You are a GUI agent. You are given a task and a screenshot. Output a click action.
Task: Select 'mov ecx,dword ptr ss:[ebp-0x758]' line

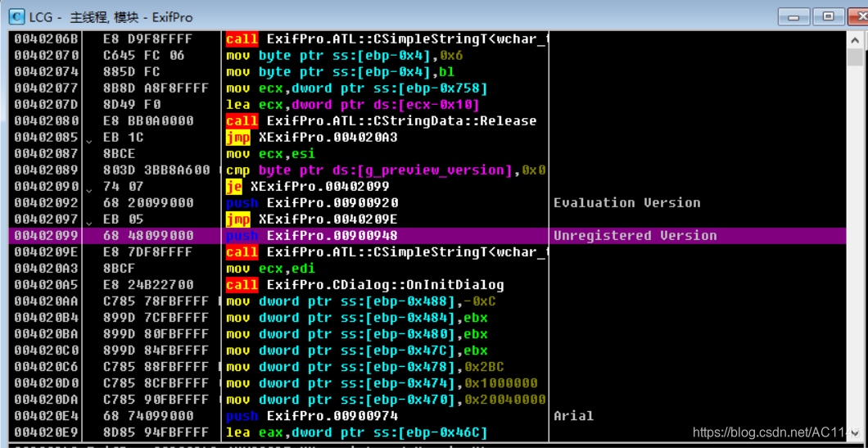click(355, 88)
